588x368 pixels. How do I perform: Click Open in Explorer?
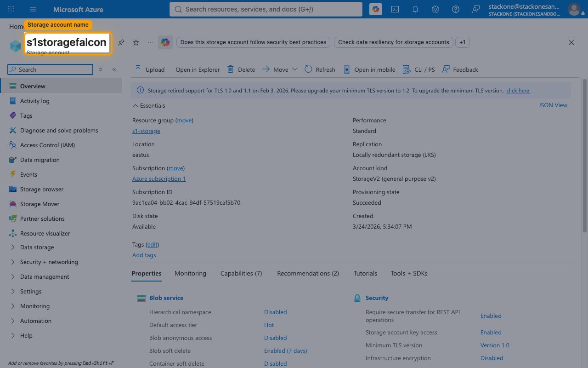(x=198, y=69)
